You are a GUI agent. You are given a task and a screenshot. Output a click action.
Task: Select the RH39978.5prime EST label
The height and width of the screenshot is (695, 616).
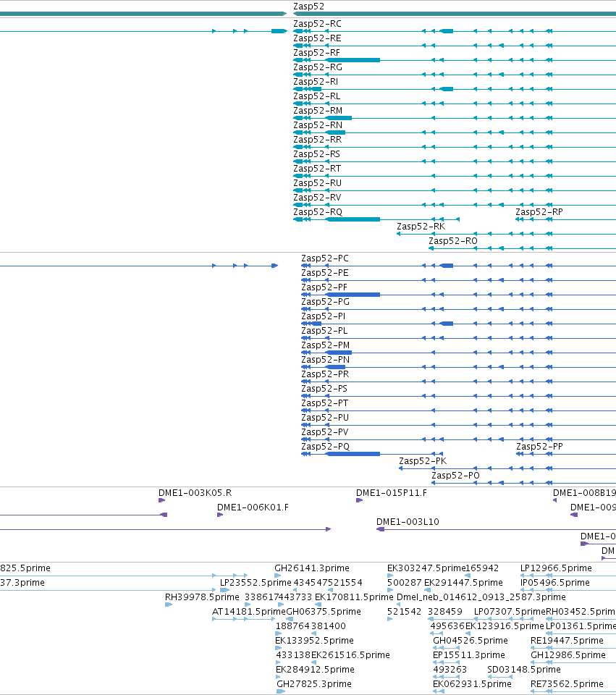click(x=202, y=597)
